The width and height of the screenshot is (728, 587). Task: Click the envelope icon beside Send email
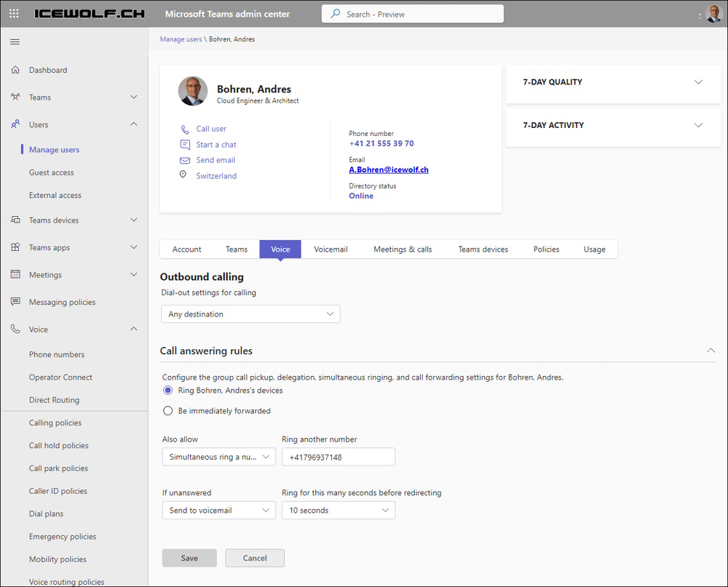[x=185, y=160]
